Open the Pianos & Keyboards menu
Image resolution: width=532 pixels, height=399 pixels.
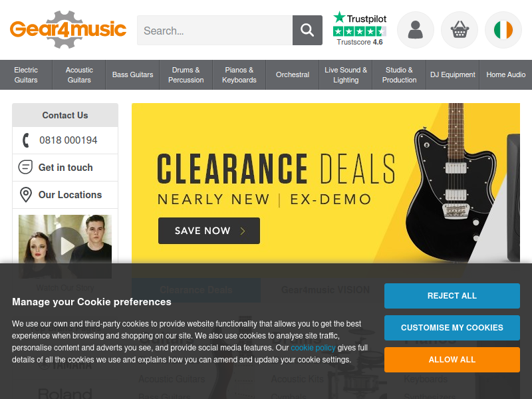[239, 74]
